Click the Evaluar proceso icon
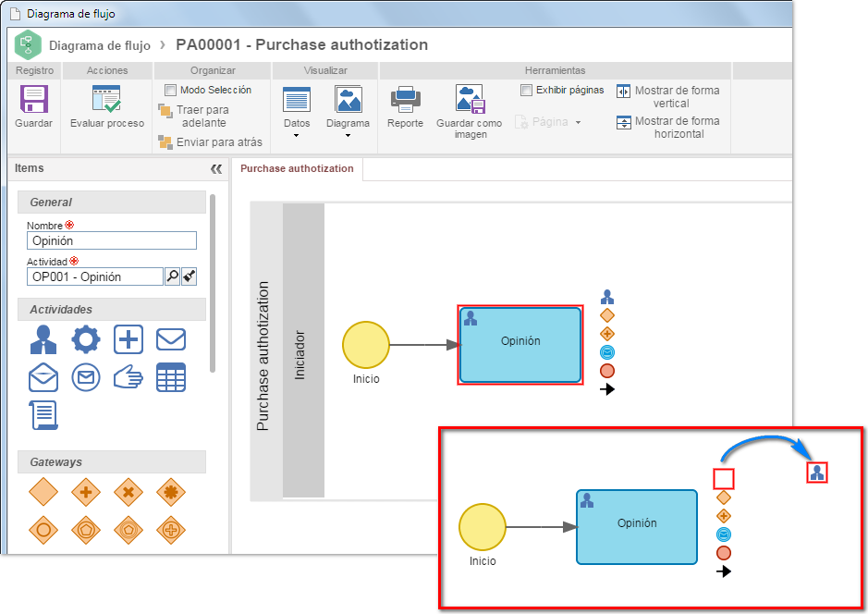This screenshot has height=614, width=868. tap(106, 100)
